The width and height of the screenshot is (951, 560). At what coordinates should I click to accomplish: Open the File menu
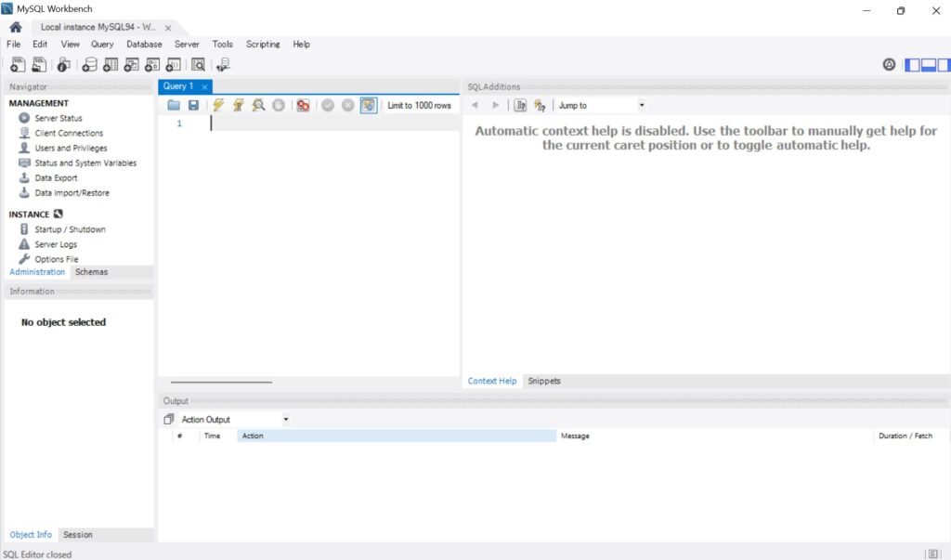pos(13,45)
